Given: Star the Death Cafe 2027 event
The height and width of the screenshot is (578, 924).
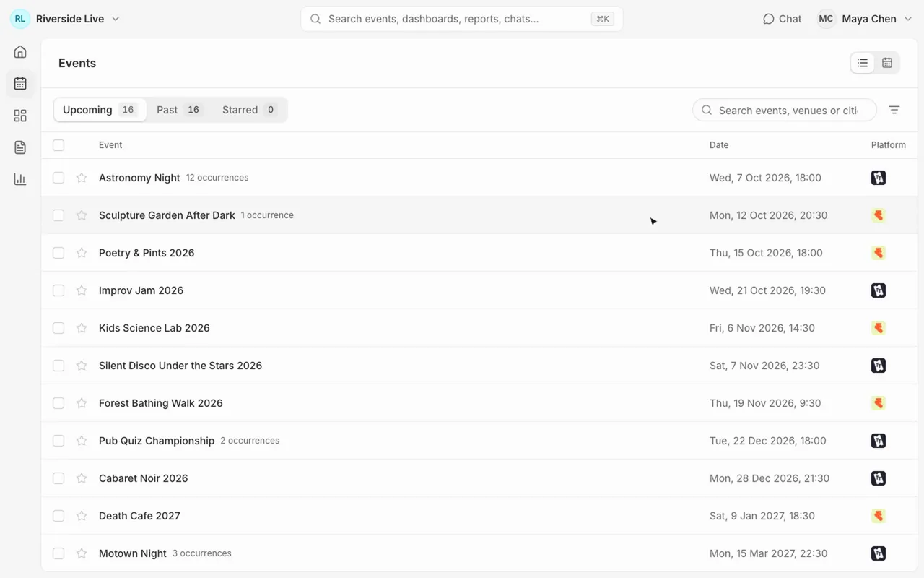Looking at the screenshot, I should 82,516.
